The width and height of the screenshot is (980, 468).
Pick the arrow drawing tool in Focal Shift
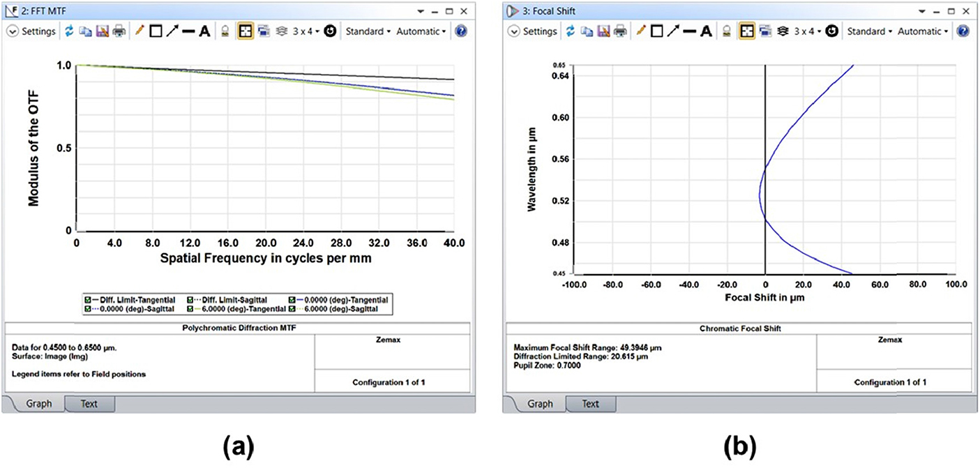672,31
